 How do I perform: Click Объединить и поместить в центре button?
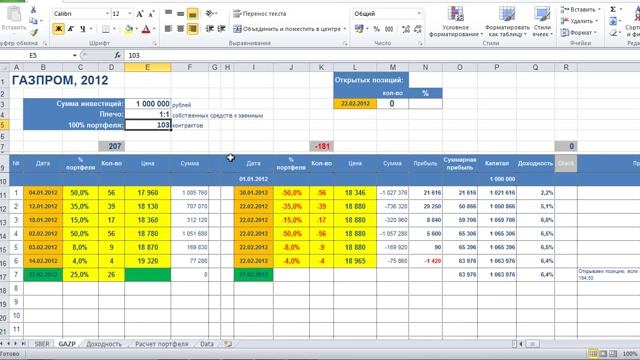pos(287,29)
